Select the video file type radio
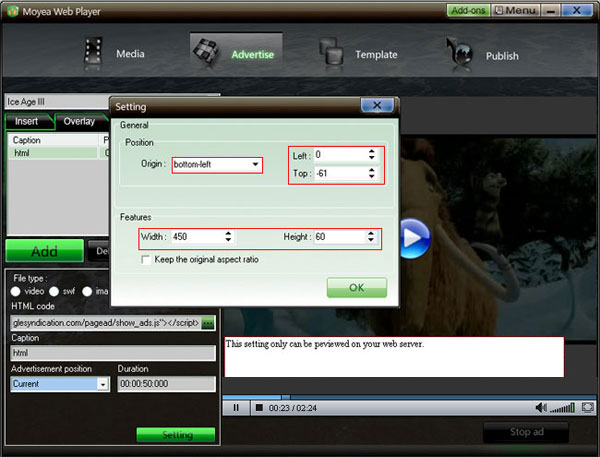The image size is (600, 457). click(15, 292)
